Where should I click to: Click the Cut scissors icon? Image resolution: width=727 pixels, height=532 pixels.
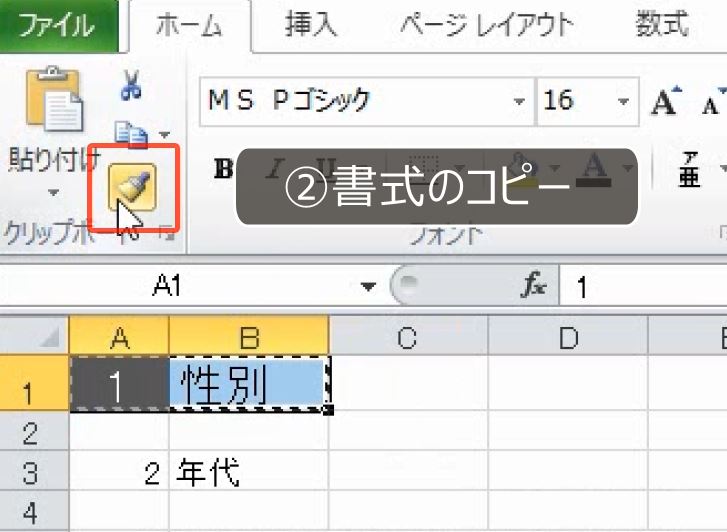[x=131, y=85]
